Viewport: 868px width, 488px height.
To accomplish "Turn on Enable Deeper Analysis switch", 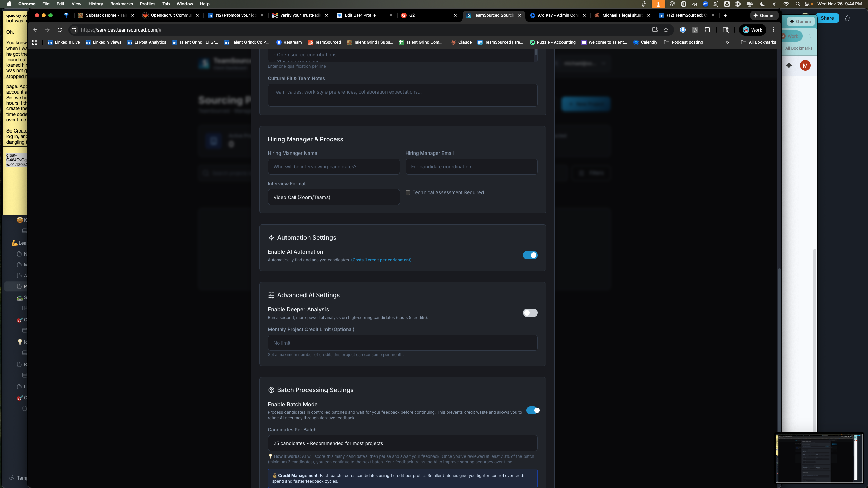I will coord(530,313).
